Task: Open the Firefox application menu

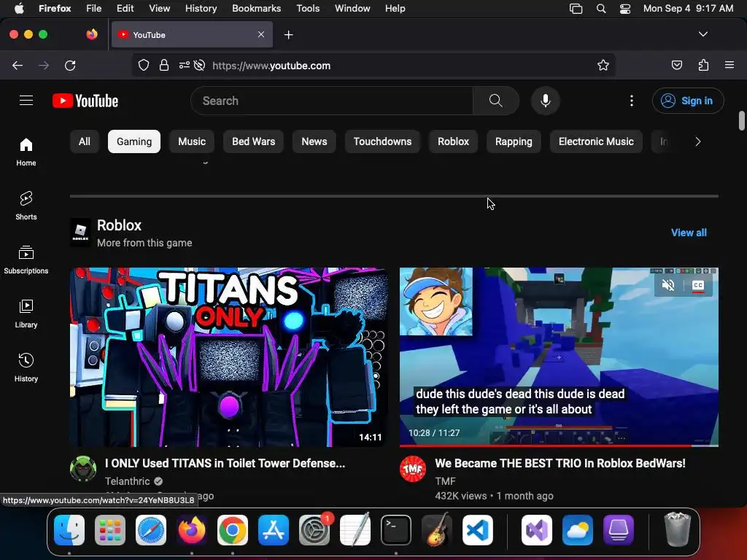Action: [729, 65]
